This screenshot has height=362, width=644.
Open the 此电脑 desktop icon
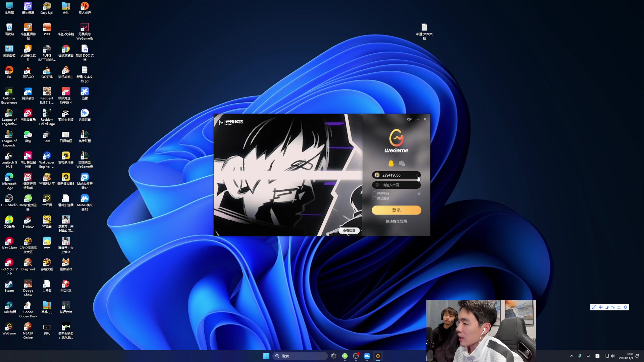[x=9, y=8]
